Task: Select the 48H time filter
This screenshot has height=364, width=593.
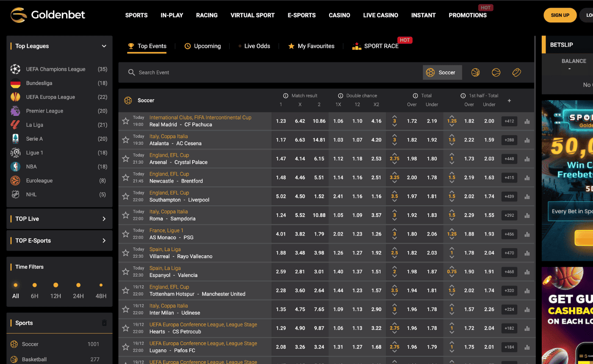Action: tap(101, 290)
